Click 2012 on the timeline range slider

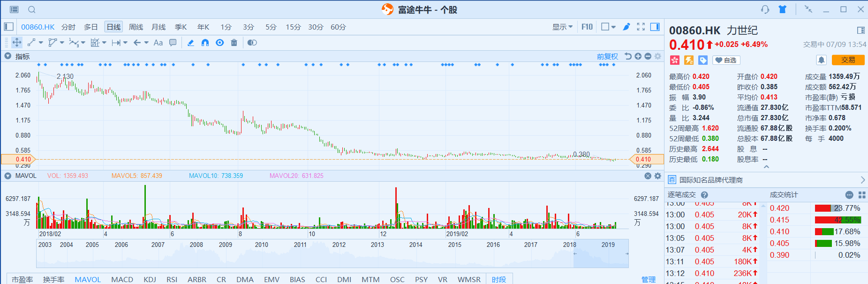[x=339, y=245]
